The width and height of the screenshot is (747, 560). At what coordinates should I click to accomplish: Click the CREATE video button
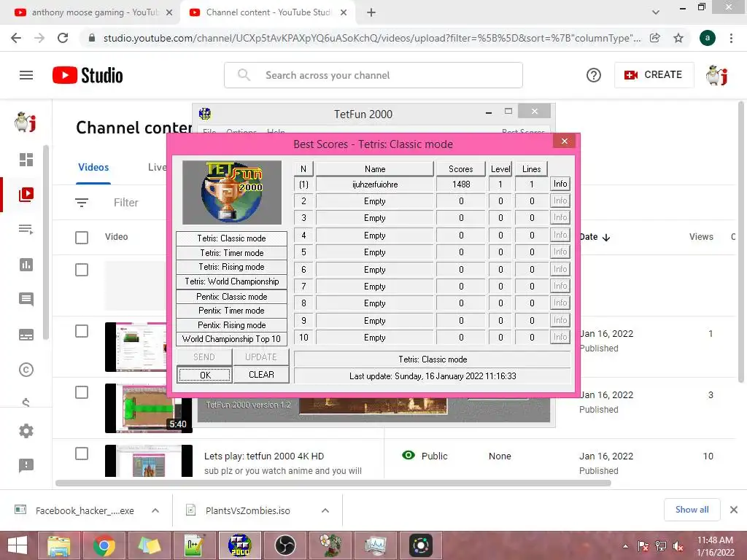(654, 75)
